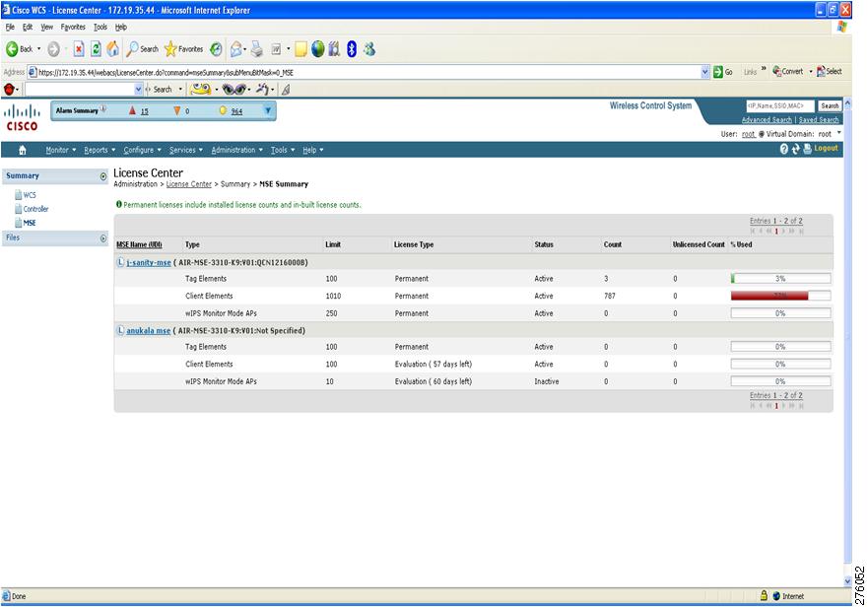This screenshot has height=607, width=868.
Task: Go to the browser Home page icon
Action: (112, 49)
